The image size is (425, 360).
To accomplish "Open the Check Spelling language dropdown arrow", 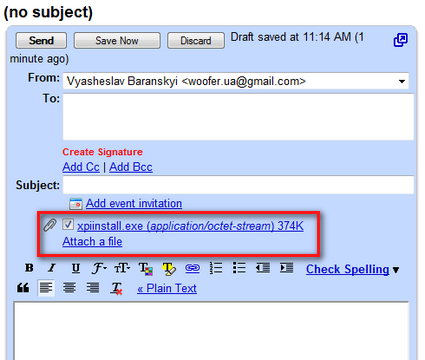I will [x=396, y=270].
